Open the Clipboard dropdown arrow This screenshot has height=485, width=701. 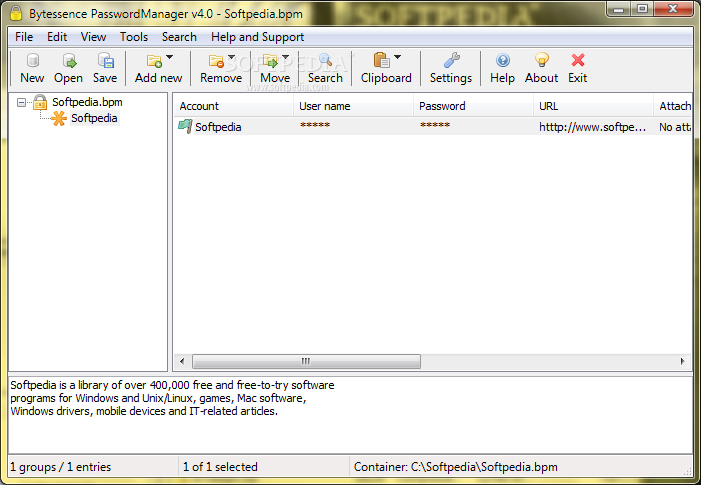(x=397, y=57)
